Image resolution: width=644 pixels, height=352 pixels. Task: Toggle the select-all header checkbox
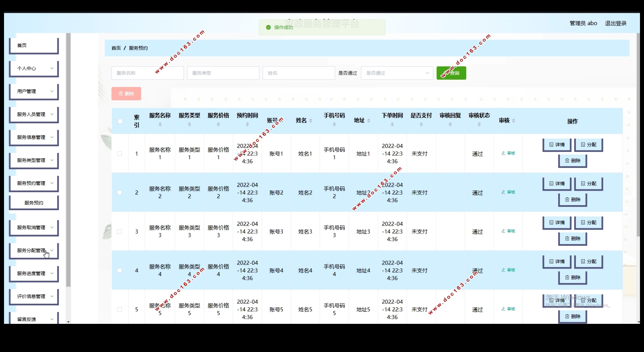click(120, 121)
